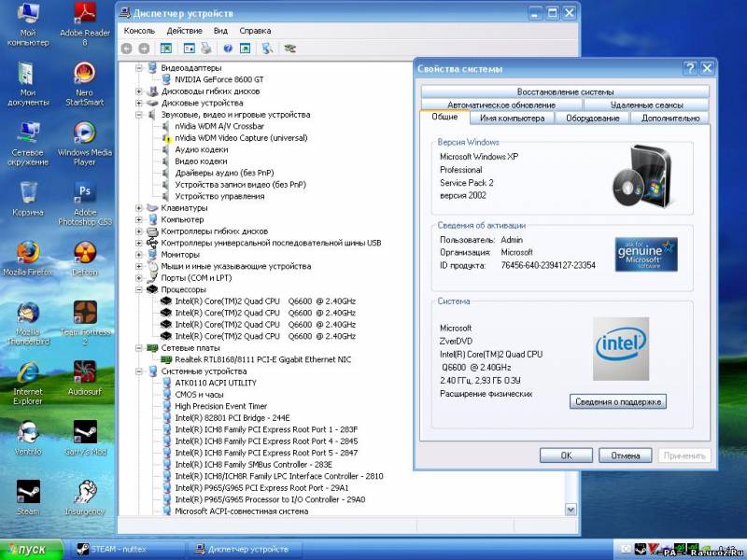Click the blue help question-mark toolbar icon

pos(228,49)
